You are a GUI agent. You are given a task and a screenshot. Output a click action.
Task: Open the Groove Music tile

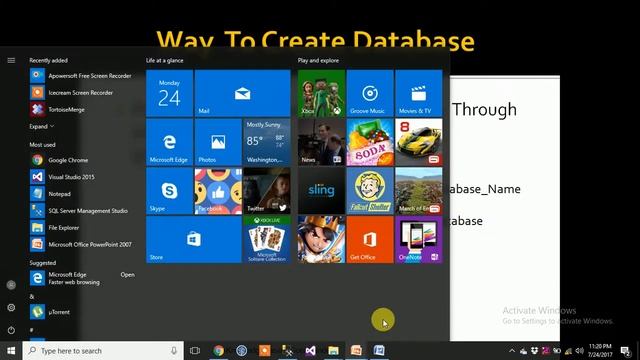coord(370,93)
